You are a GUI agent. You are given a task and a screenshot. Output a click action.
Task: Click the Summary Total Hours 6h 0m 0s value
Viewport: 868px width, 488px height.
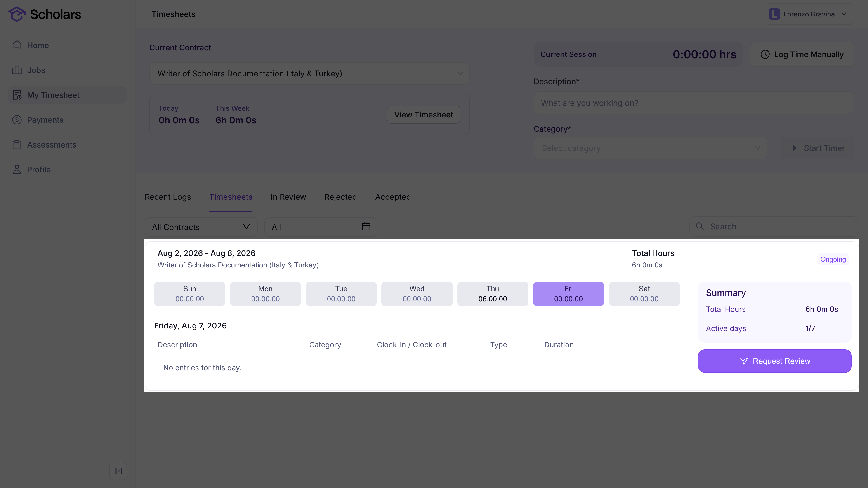(x=821, y=309)
